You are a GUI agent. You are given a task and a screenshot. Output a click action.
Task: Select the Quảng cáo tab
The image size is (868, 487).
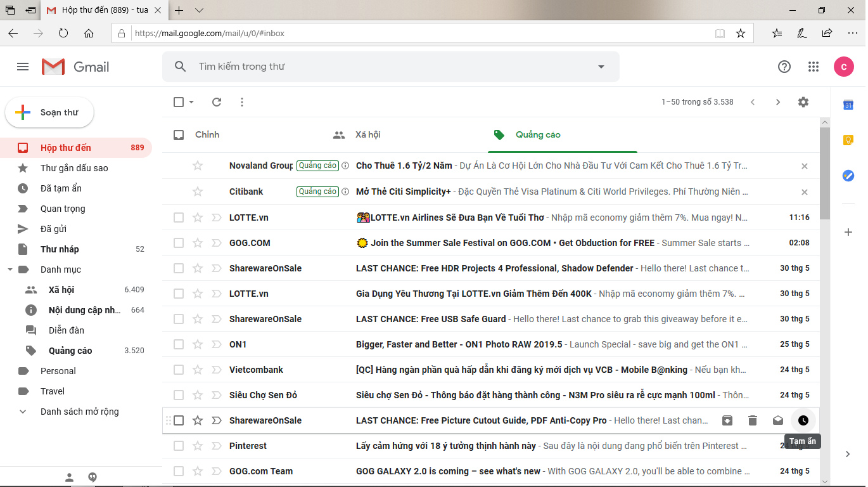pyautogui.click(x=563, y=134)
